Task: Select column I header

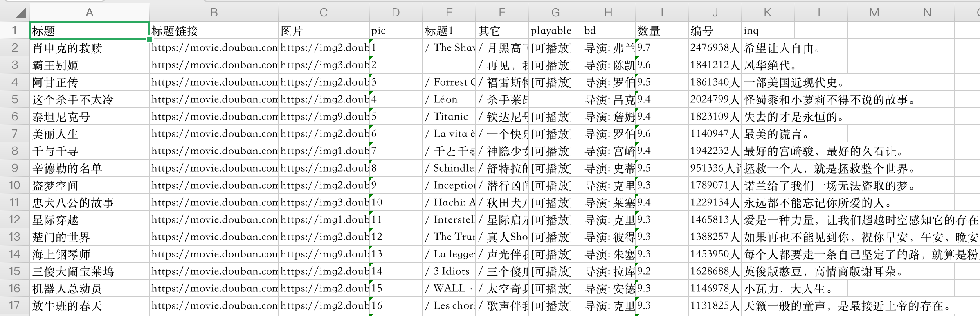Action: (x=662, y=13)
